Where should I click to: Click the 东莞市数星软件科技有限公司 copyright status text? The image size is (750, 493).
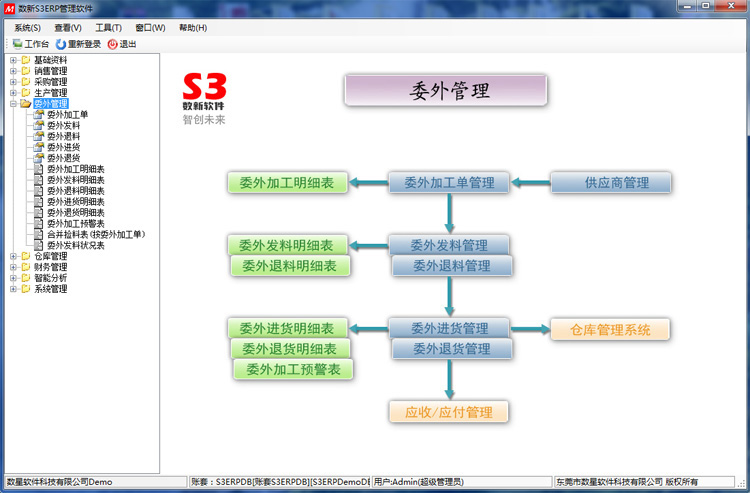pos(644,482)
